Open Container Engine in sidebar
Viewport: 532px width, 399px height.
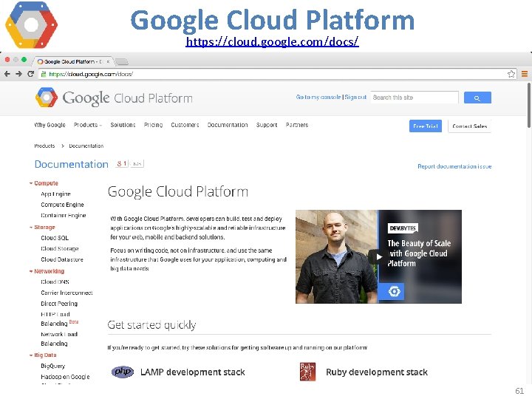(x=63, y=216)
